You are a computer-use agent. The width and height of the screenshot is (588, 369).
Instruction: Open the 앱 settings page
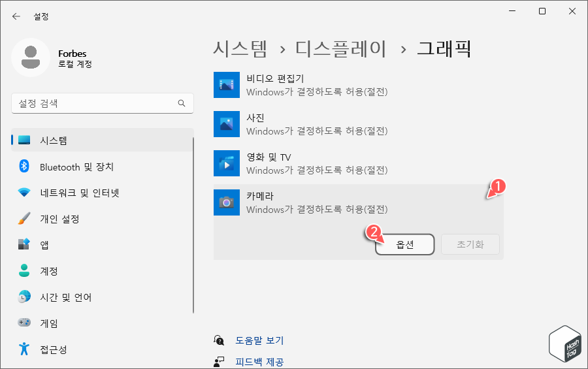coord(103,245)
